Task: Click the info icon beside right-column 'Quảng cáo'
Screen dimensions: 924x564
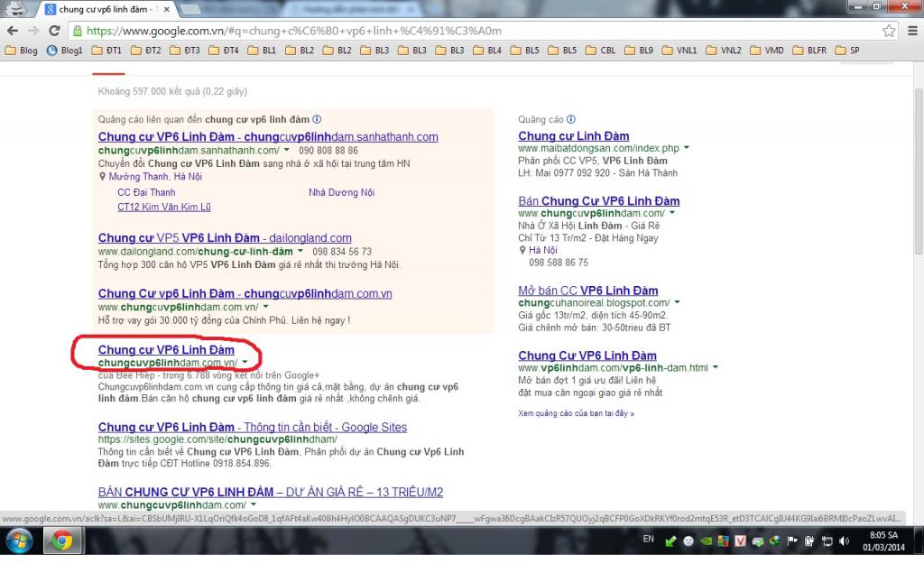Action: click(x=570, y=119)
